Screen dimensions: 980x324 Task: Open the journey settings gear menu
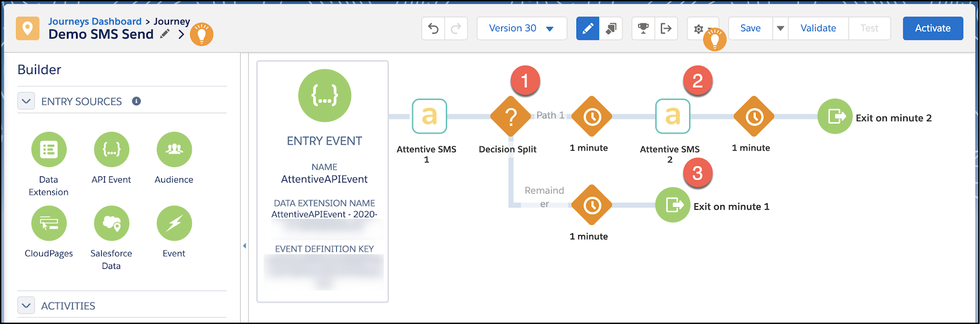coord(699,28)
